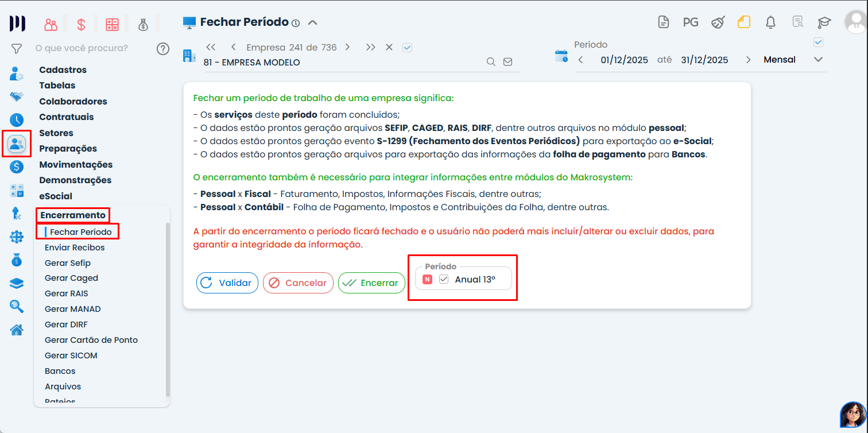Click the filter funnel icon
Viewport: 868px width, 433px height.
coord(17,49)
